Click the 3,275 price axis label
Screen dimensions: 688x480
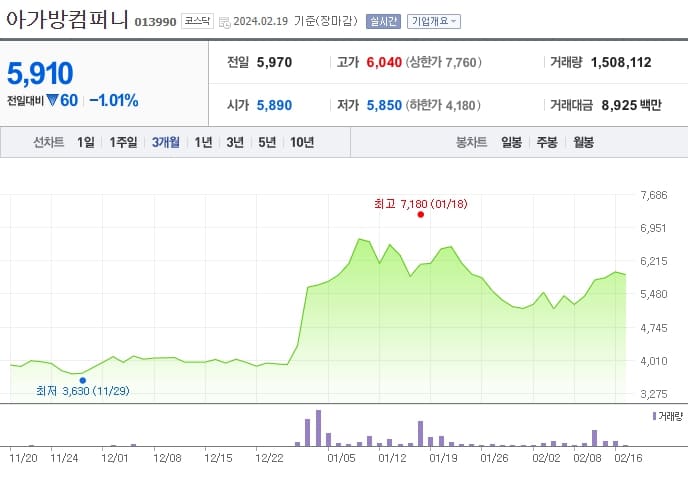pyautogui.click(x=653, y=394)
